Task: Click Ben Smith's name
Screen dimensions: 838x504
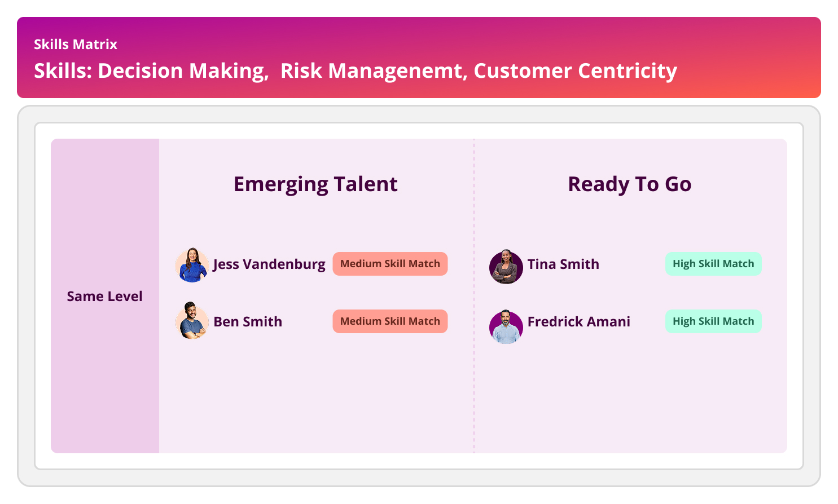Action: [248, 321]
